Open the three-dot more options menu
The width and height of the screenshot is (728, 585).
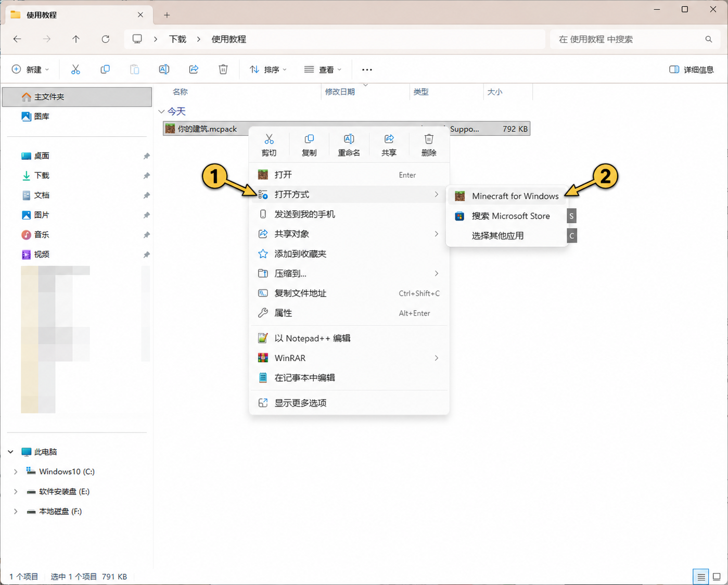tap(367, 70)
